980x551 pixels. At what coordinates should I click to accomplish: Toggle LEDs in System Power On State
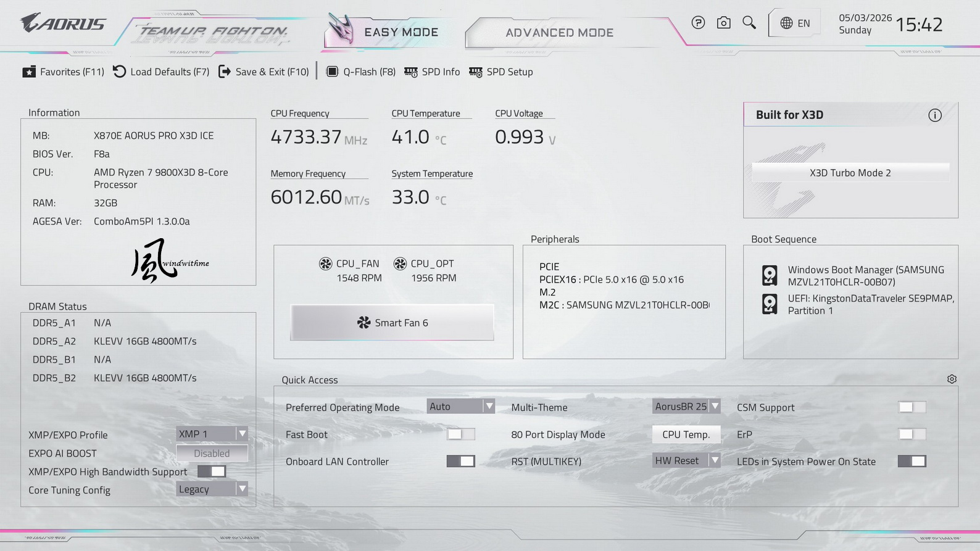[912, 461]
